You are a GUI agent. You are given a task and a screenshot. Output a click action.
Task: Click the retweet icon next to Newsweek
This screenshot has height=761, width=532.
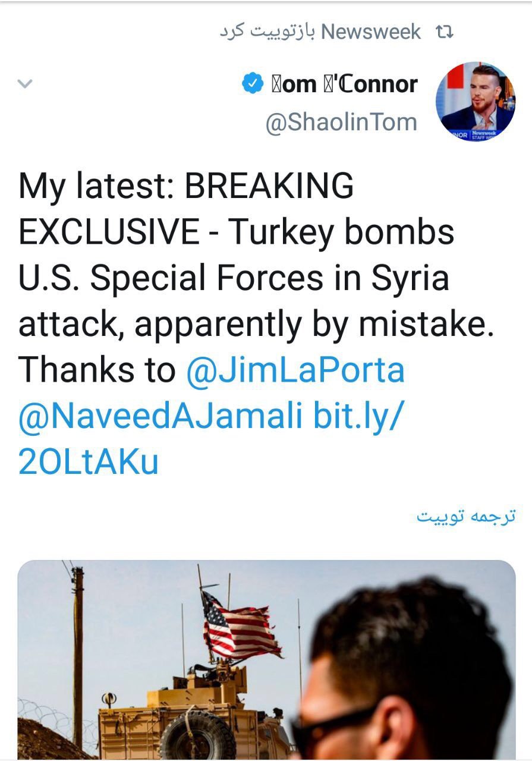pyautogui.click(x=445, y=32)
